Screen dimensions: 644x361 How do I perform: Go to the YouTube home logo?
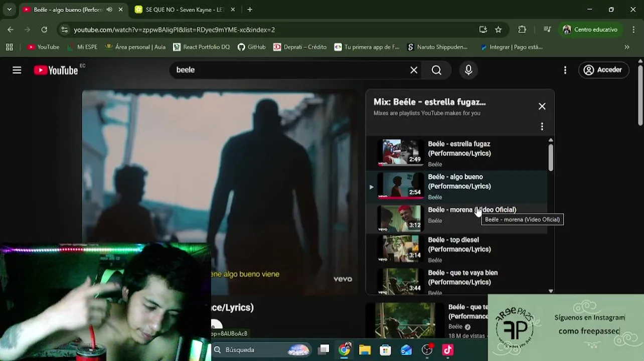pyautogui.click(x=56, y=70)
